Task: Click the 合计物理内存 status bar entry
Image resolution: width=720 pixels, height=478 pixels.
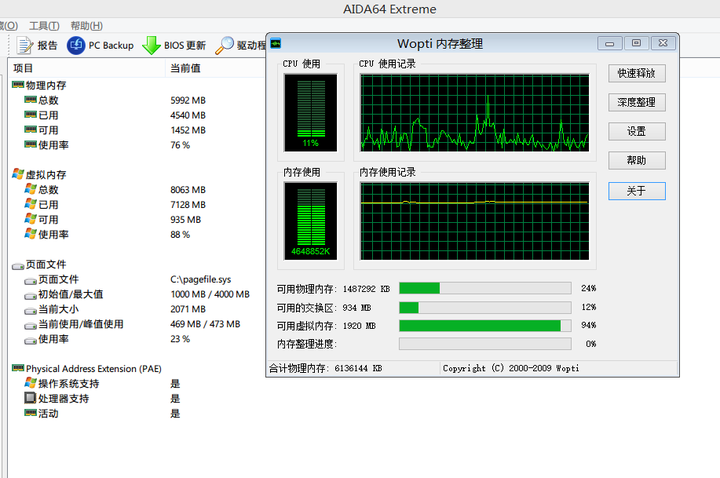Action: click(326, 368)
